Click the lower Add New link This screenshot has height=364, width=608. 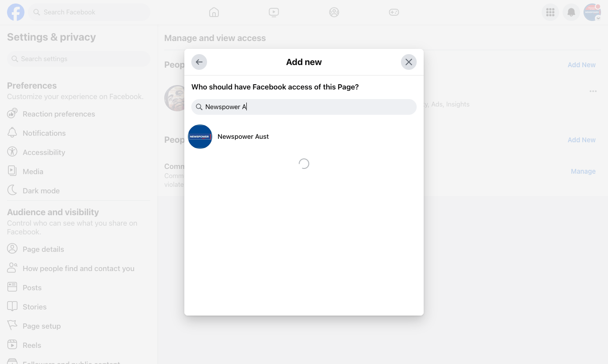(x=581, y=140)
